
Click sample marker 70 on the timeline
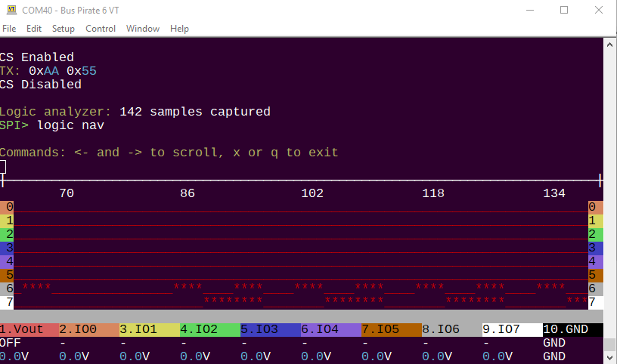point(67,193)
